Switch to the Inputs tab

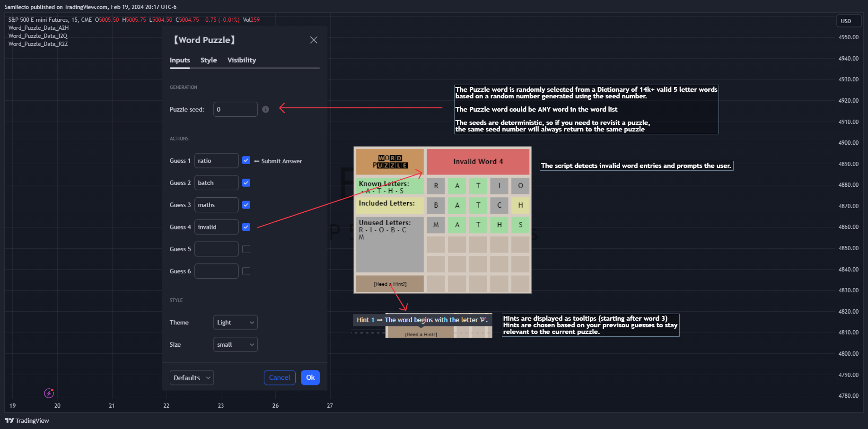(180, 60)
